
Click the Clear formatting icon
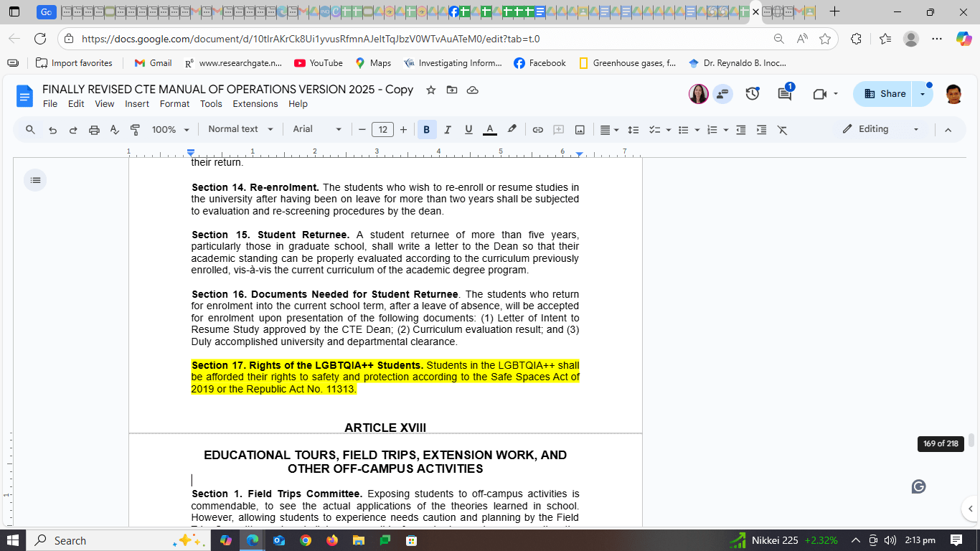[782, 130]
